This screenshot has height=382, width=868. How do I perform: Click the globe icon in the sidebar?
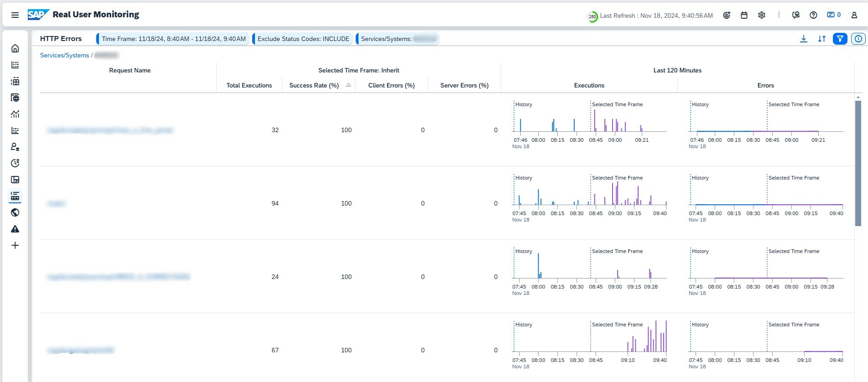15,212
